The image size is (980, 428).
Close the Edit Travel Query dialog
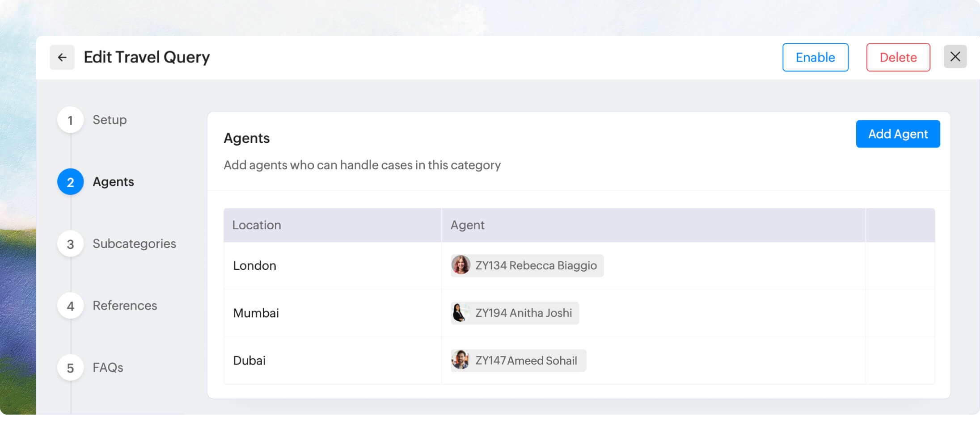955,57
